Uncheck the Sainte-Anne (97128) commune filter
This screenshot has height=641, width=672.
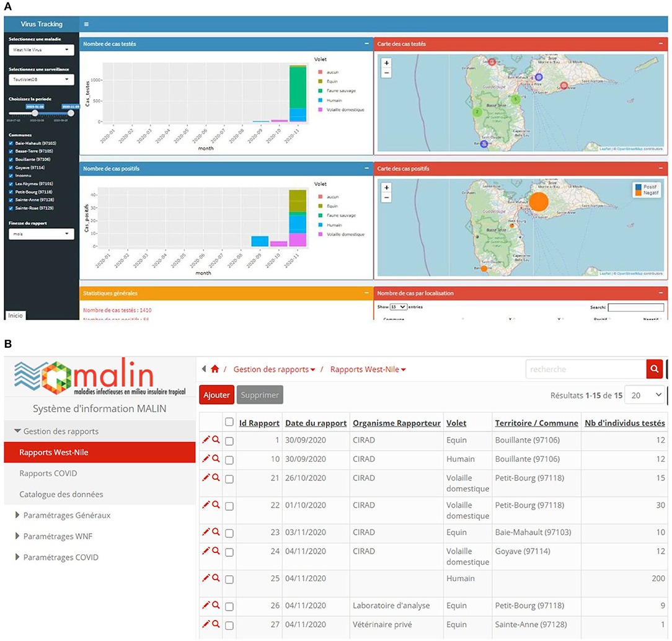(11, 200)
